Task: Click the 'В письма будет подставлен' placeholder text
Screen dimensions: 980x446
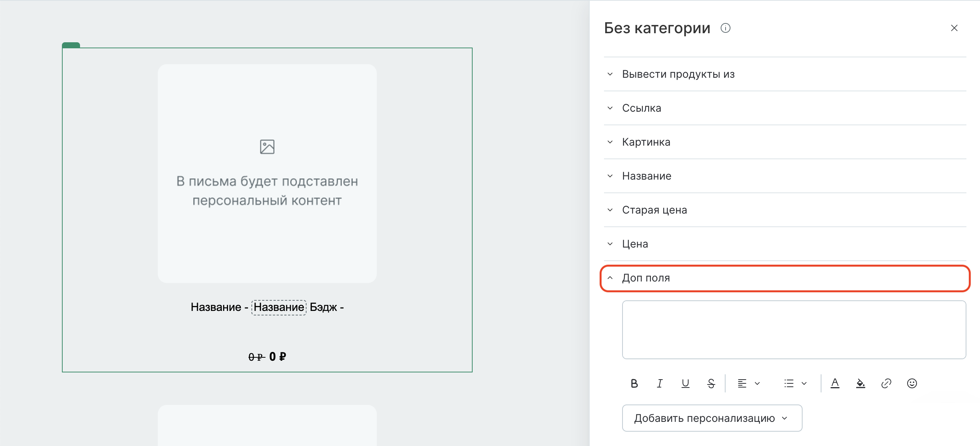Action: [267, 181]
